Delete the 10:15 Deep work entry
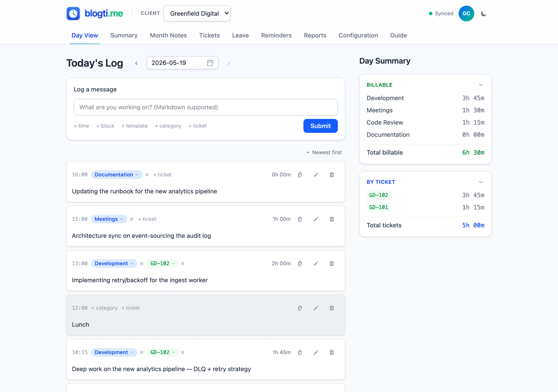The image size is (558, 392). coord(332,352)
